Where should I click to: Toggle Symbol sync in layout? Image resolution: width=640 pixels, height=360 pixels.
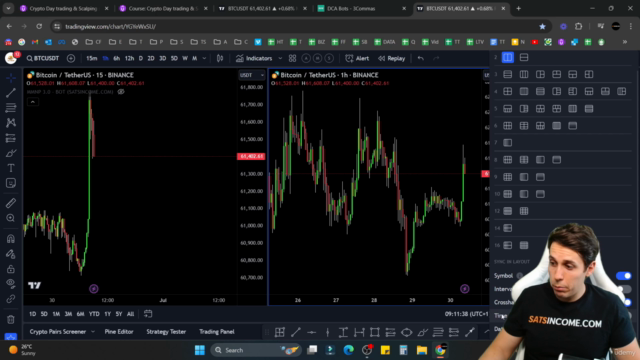tap(623, 276)
